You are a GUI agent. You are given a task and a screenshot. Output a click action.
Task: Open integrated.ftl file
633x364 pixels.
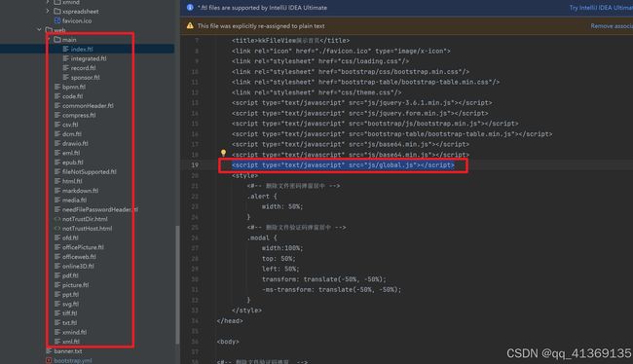89,58
